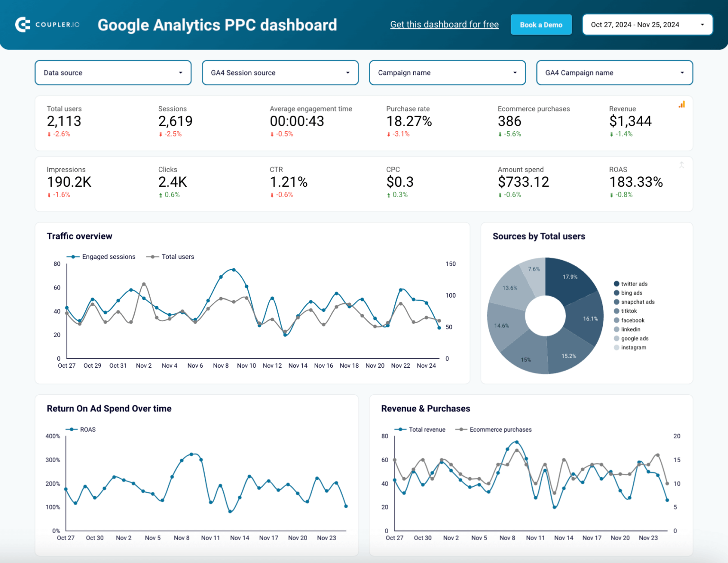Click the Book a Demo button
Viewport: 728px width, 563px height.
pos(541,24)
